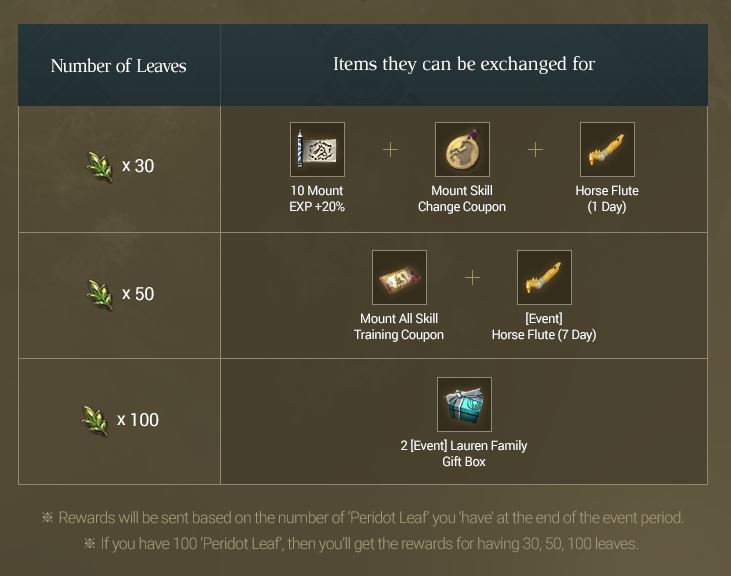Image resolution: width=731 pixels, height=576 pixels.
Task: Click the note about rewards sent by Peridot Leaf count
Action: [363, 518]
